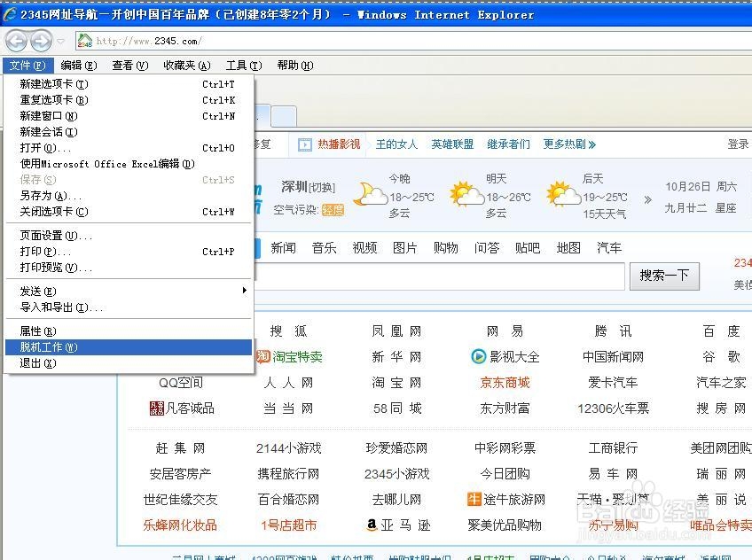This screenshot has width=752, height=560.
Task: Open the 收藏夹(A) menu
Action: (x=187, y=66)
